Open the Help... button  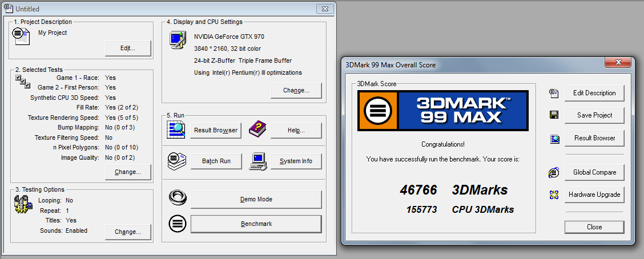pyautogui.click(x=296, y=130)
